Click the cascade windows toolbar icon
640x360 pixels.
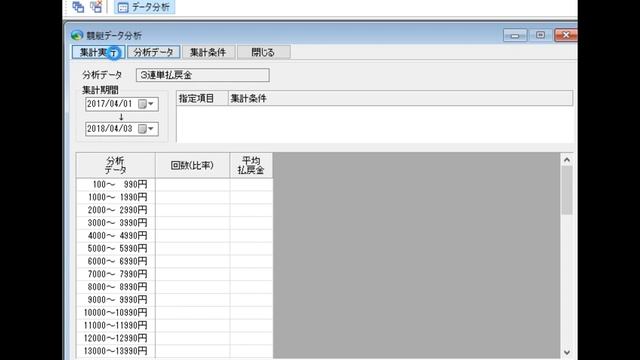pyautogui.click(x=78, y=7)
